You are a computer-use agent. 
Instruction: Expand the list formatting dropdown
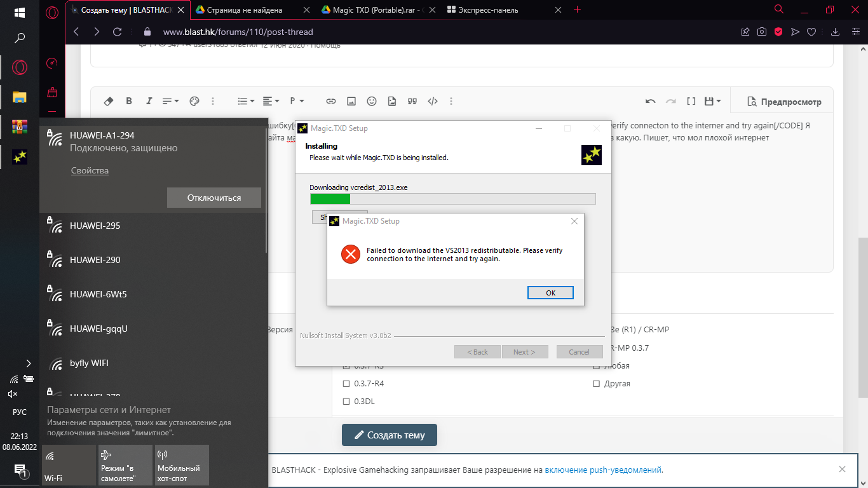tap(246, 101)
